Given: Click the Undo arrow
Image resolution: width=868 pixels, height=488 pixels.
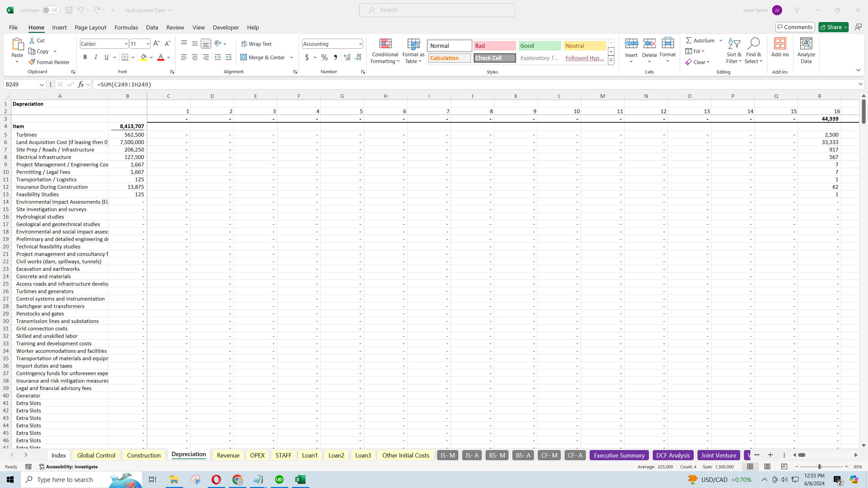Looking at the screenshot, I should click(x=80, y=10).
